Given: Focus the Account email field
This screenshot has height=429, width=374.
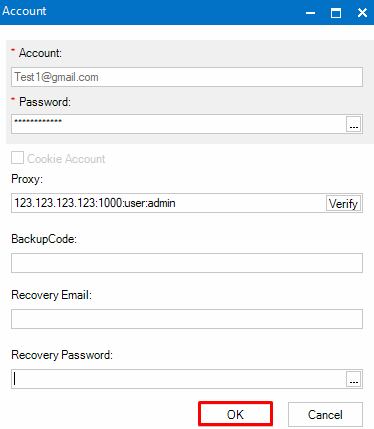Looking at the screenshot, I should pyautogui.click(x=187, y=77).
